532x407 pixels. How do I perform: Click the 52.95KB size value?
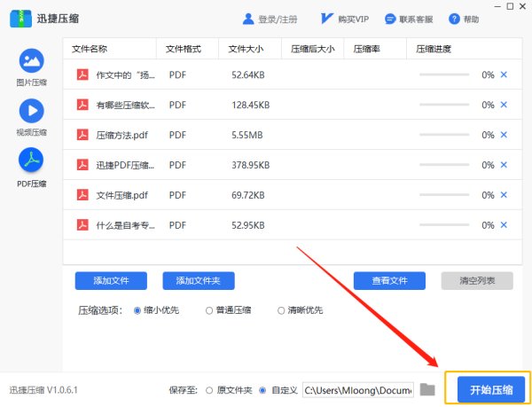pos(248,225)
